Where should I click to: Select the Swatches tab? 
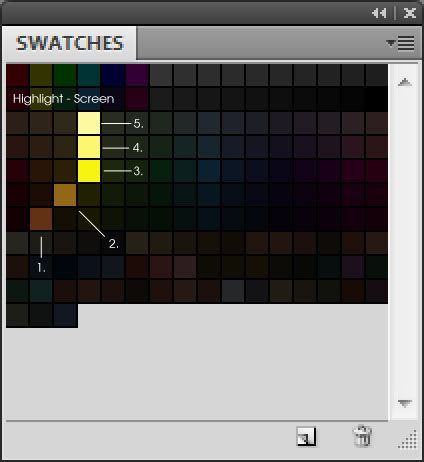69,43
